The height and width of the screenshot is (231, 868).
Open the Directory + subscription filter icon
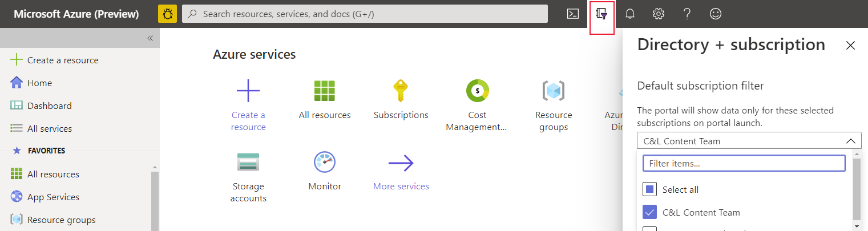coord(601,14)
